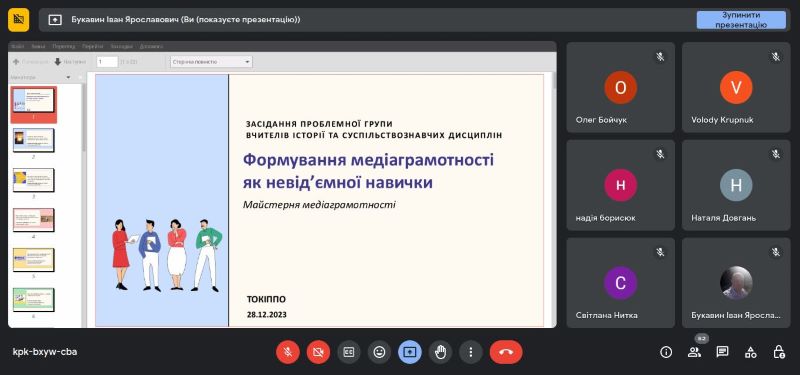Screen dimensions: 800x375
Task: Open Перегляд menu in document viewer
Action: pyautogui.click(x=64, y=46)
